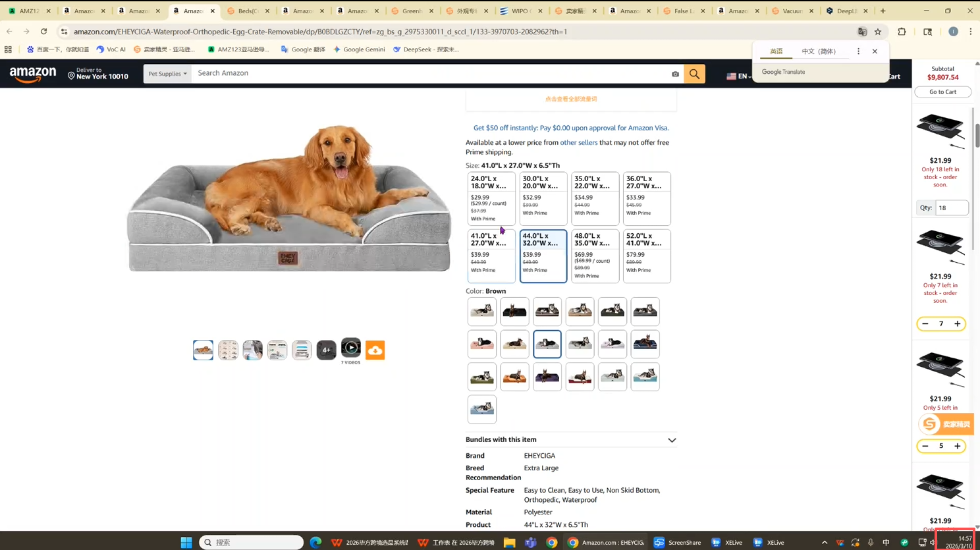Expand the Bundles with this item section
This screenshot has height=550, width=980.
671,440
